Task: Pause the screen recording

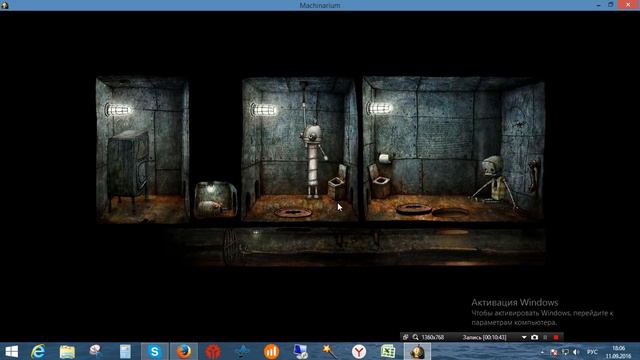Action: click(x=545, y=337)
